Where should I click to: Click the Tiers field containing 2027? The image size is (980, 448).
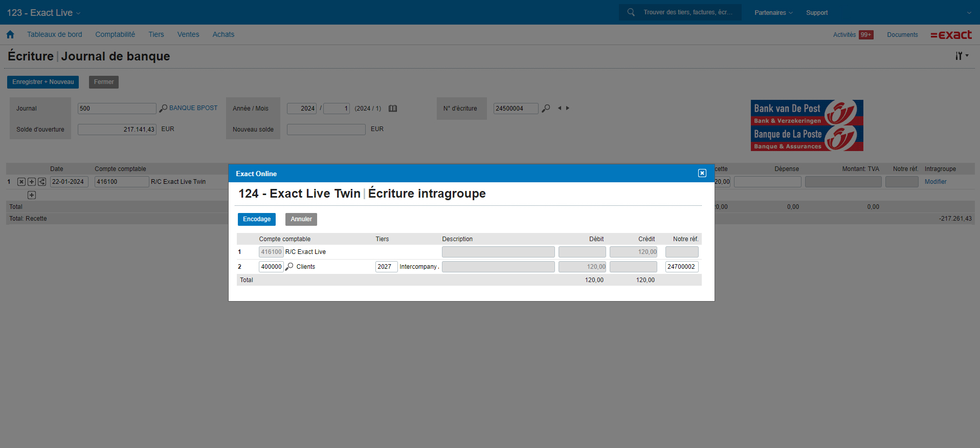pyautogui.click(x=386, y=267)
